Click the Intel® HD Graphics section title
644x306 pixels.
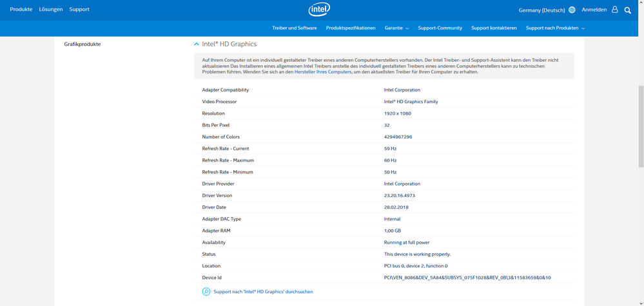(229, 44)
